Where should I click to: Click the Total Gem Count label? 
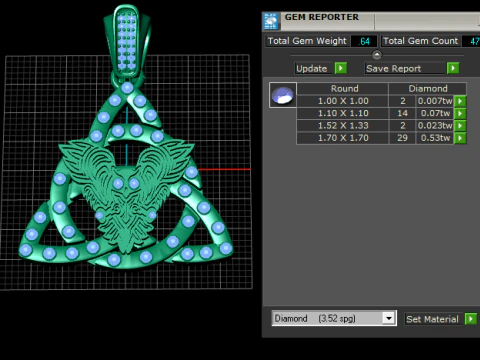pyautogui.click(x=420, y=41)
